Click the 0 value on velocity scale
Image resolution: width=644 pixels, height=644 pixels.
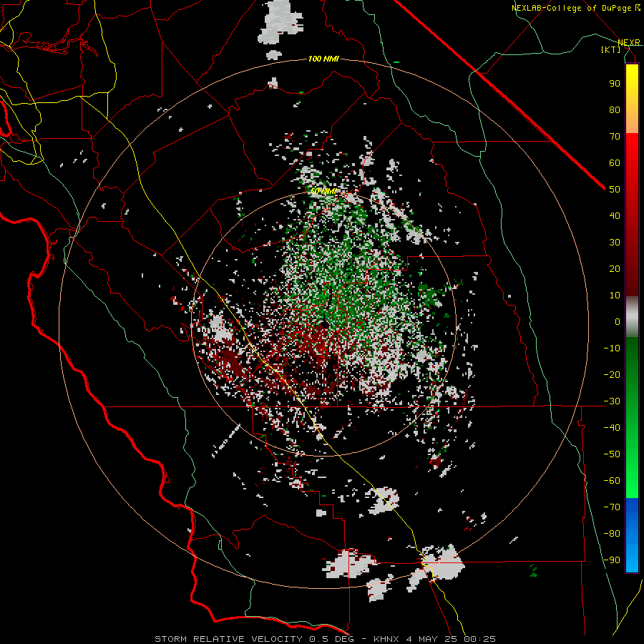618,321
